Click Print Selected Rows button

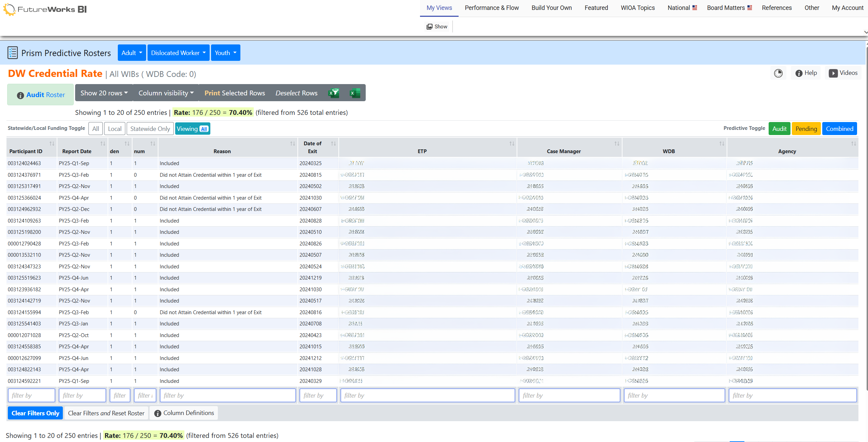(235, 93)
